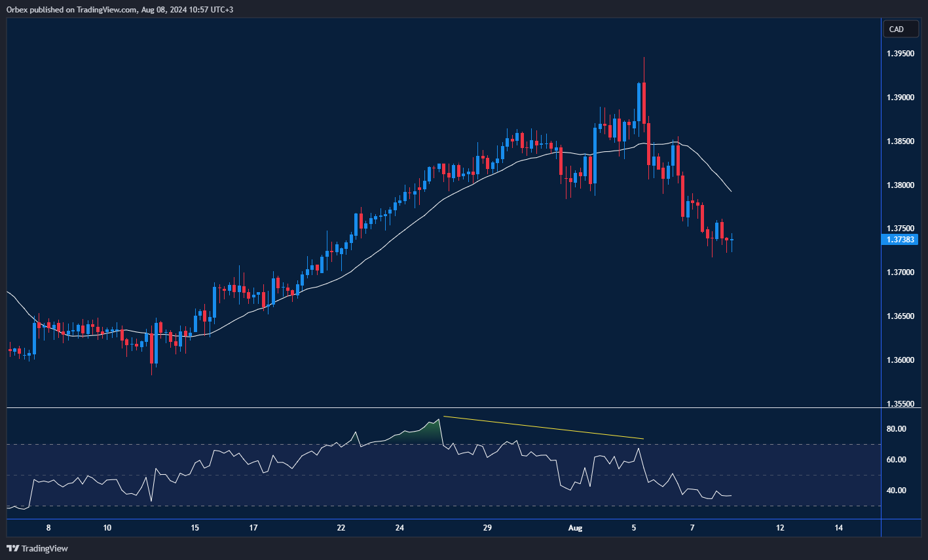
Task: Click the RSI 40.00 scale label
Action: (x=896, y=491)
